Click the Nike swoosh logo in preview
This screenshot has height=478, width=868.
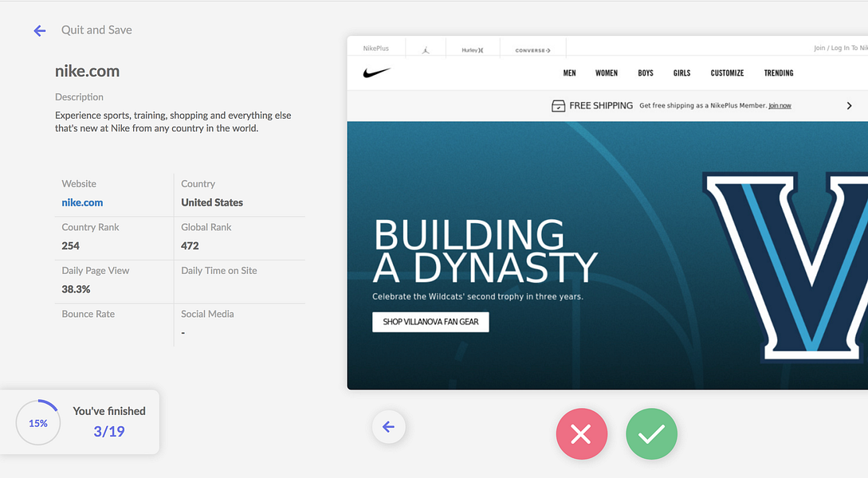point(377,72)
